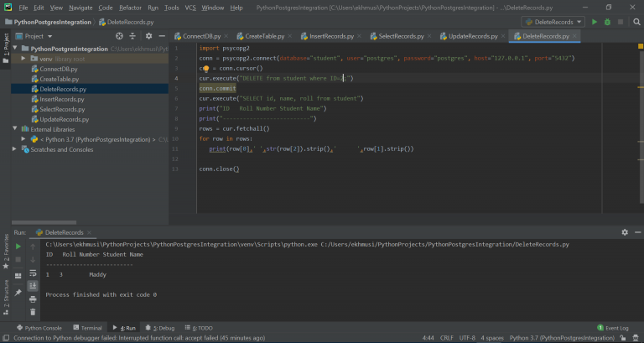Select InsertRecords.py in the project tree
The height and width of the screenshot is (343, 644).
tap(61, 99)
